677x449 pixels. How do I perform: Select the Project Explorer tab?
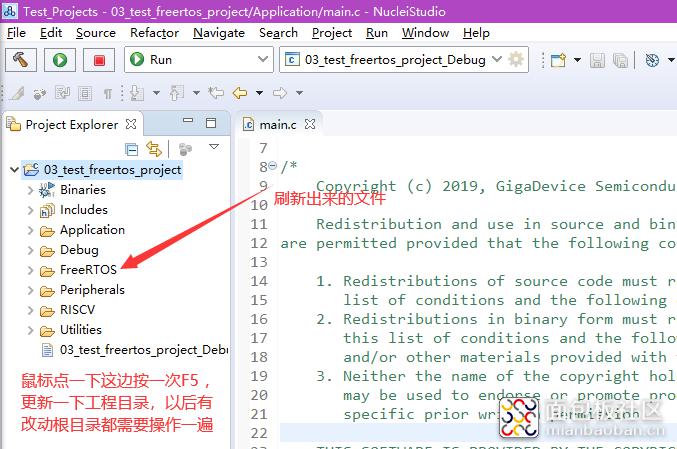pos(72,125)
